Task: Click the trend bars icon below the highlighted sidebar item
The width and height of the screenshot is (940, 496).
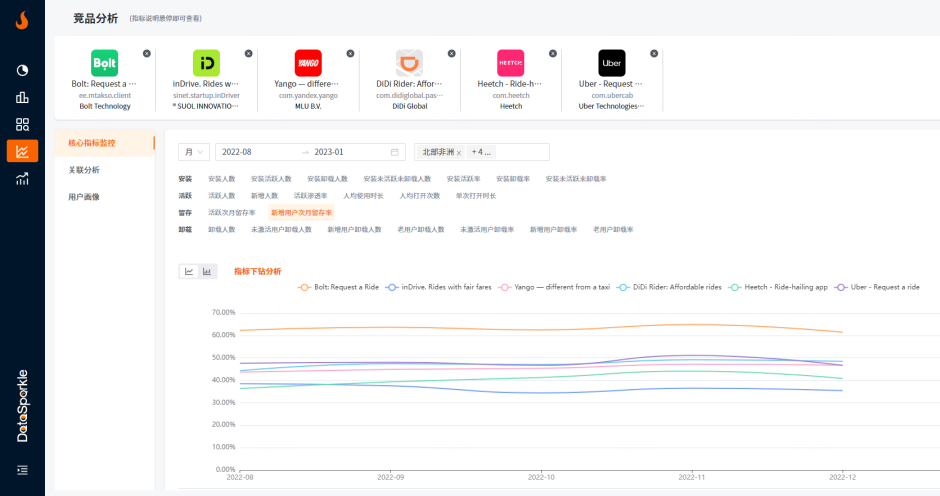Action: tap(22, 179)
